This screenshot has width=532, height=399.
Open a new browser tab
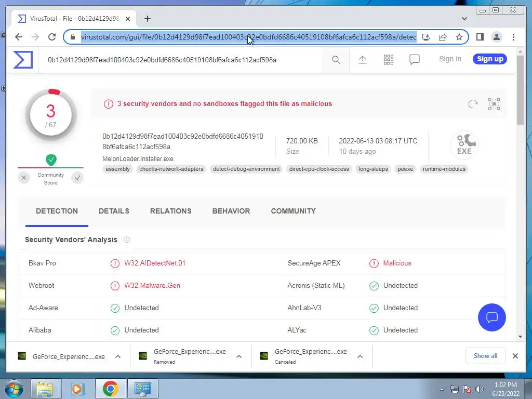[x=147, y=19]
